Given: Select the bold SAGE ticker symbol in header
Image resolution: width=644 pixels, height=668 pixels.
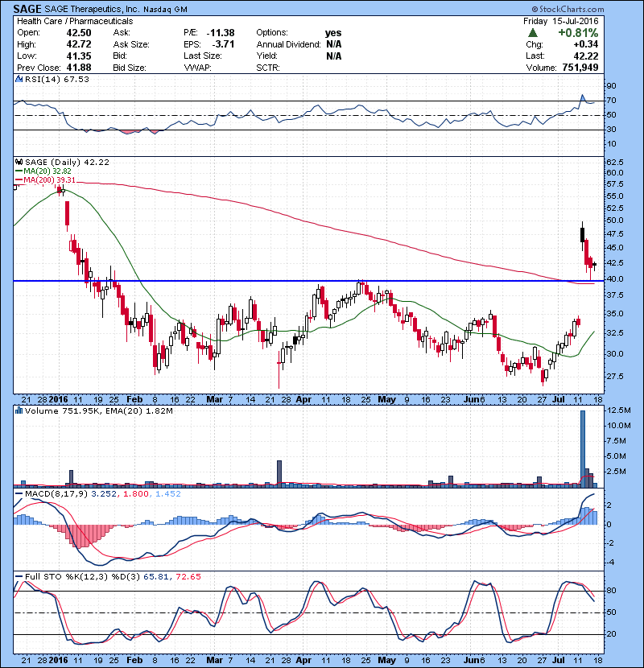Looking at the screenshot, I should (27, 9).
